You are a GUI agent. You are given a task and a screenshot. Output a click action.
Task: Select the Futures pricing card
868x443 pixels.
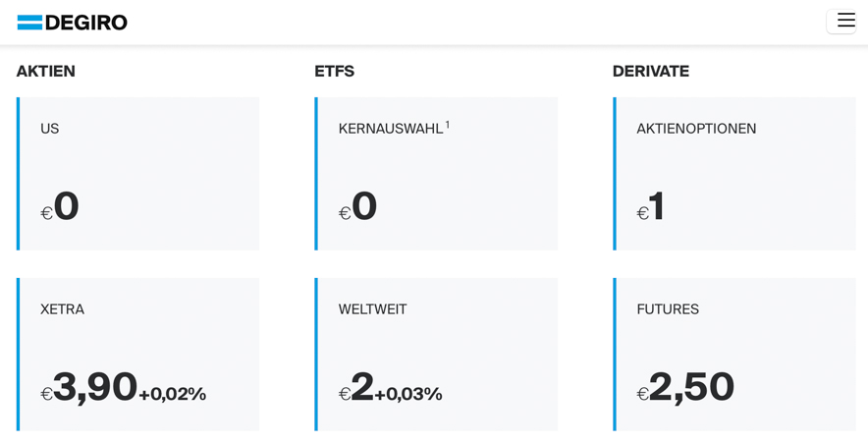tap(734, 355)
